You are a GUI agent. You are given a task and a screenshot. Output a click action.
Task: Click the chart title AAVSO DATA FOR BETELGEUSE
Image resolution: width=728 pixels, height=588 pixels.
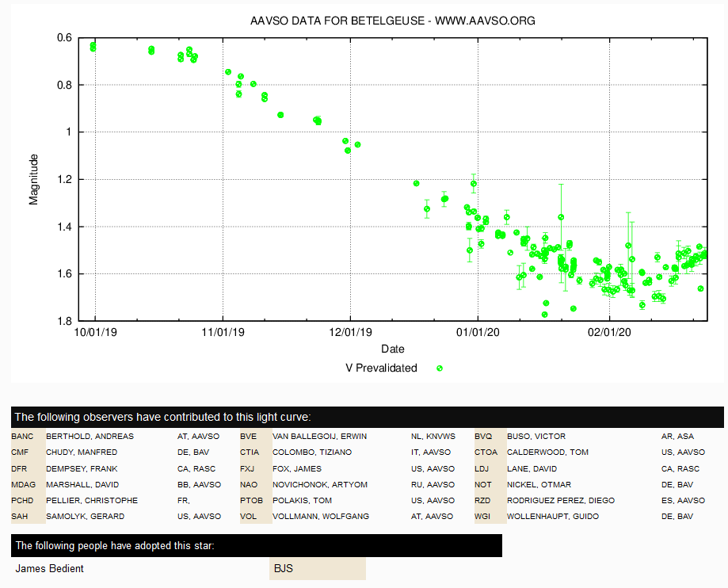click(337, 21)
